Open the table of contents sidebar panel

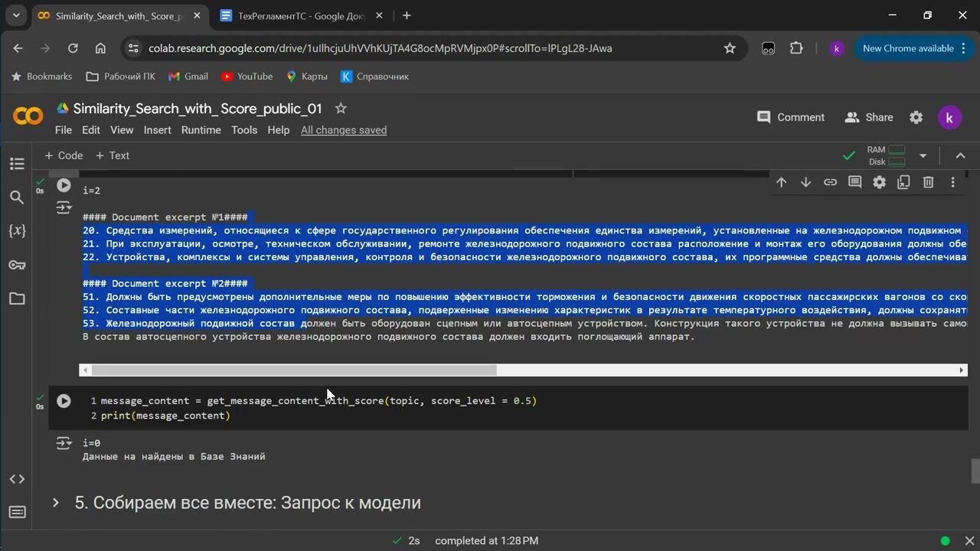tap(17, 164)
